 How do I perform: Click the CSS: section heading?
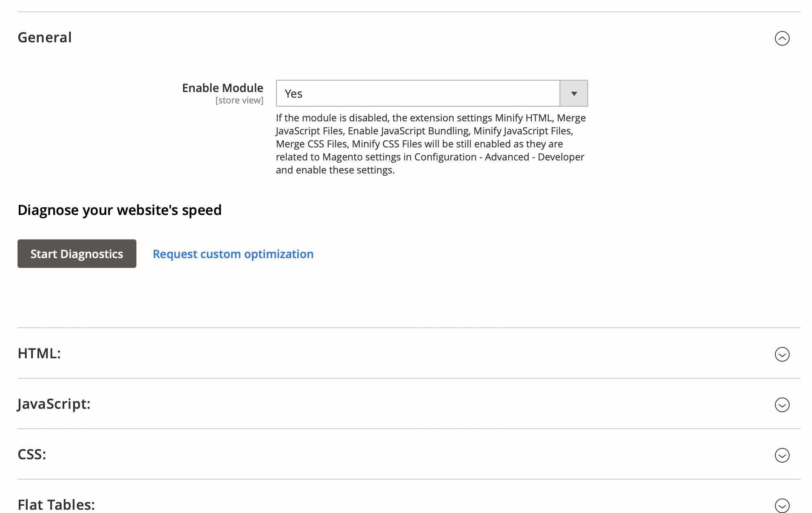tap(32, 454)
